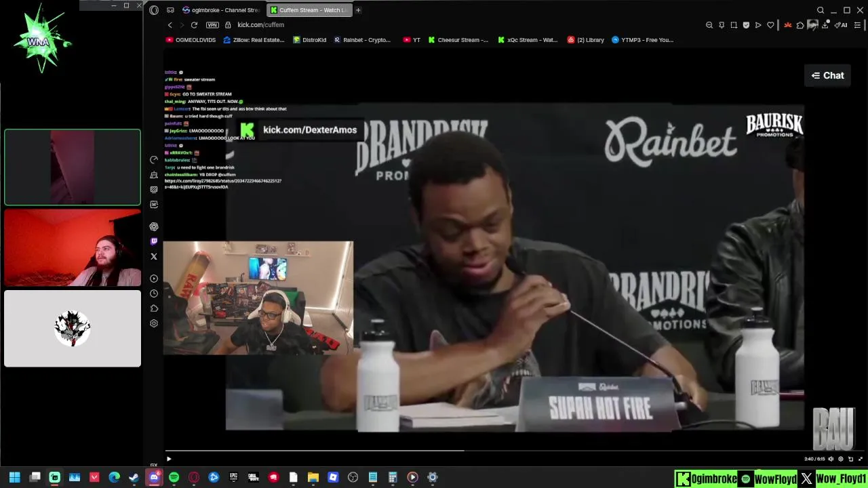Viewport: 868px width, 488px height.
Task: Open OGMEOLDVIDS bookmark
Action: click(x=191, y=40)
